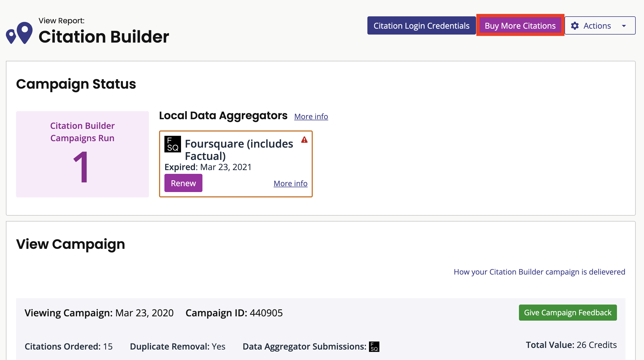The image size is (644, 360).
Task: Open How your Citation Builder campaign is delivered link
Action: (539, 272)
